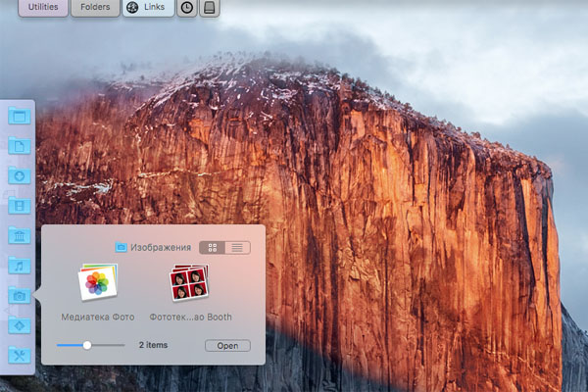The image size is (588, 392).
Task: Open the Links tab
Action: [147, 8]
